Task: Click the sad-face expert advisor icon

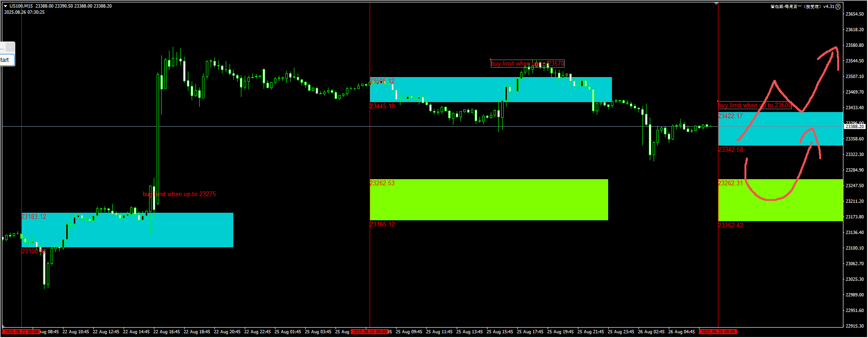Action: (838, 7)
